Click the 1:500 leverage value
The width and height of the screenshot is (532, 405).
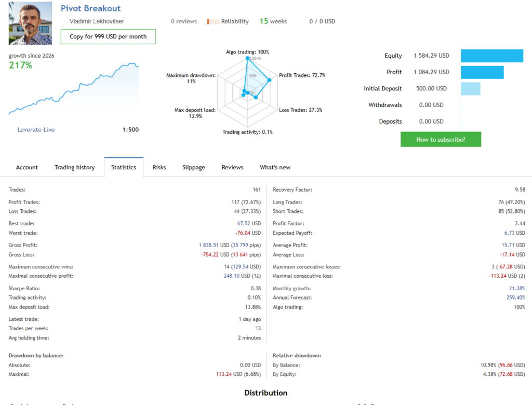coord(130,130)
